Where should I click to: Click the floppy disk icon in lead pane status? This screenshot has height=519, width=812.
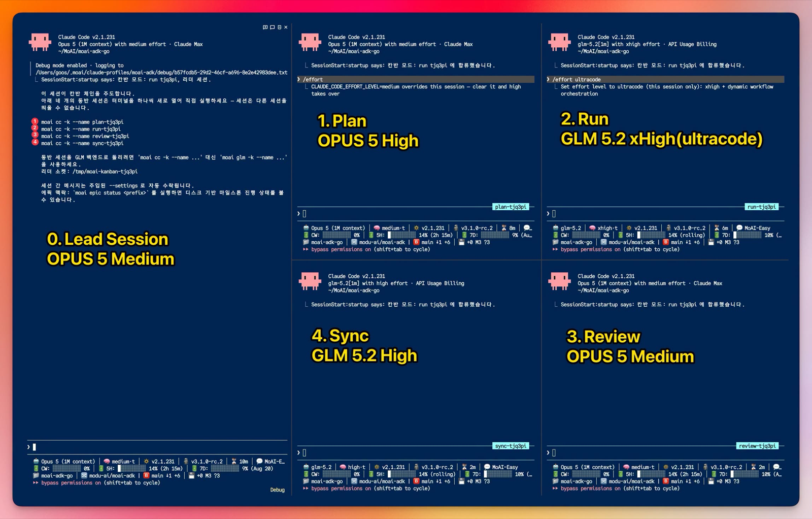(x=191, y=476)
